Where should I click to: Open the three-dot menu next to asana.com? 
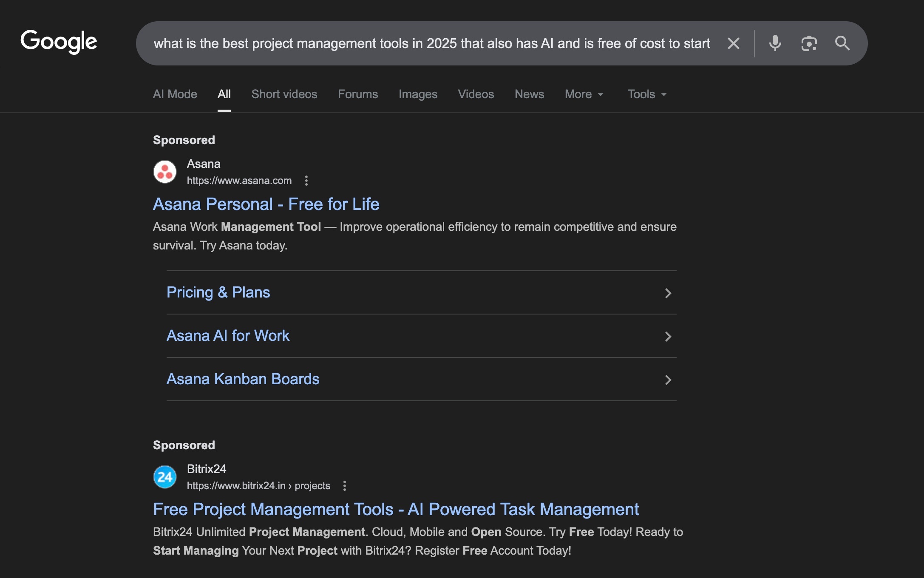(x=306, y=181)
